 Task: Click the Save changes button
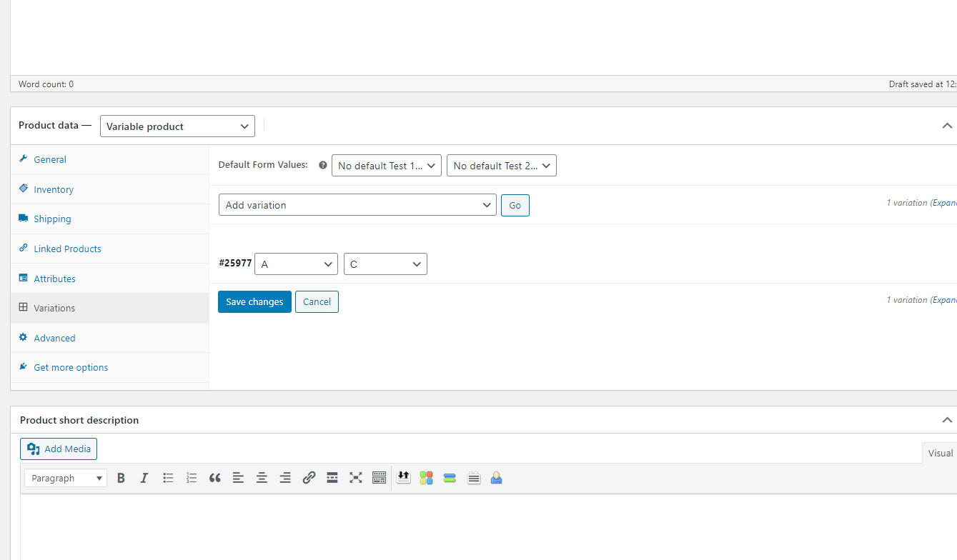[254, 302]
